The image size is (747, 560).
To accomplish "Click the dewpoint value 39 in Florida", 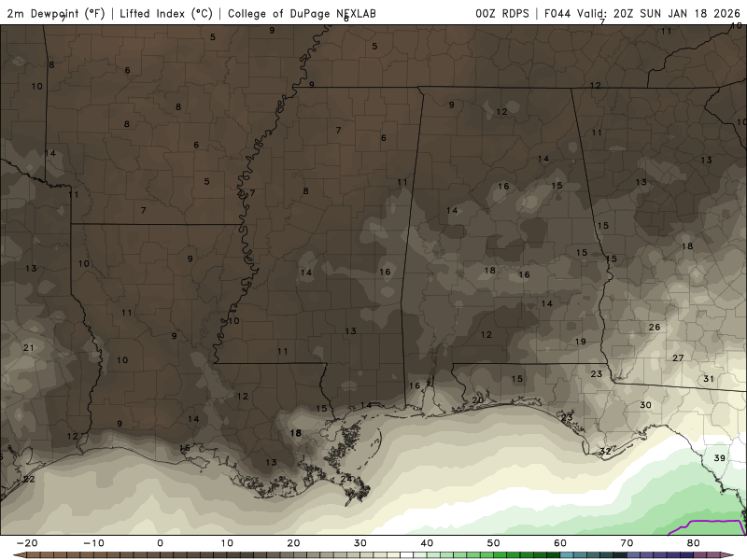I will 719,457.
